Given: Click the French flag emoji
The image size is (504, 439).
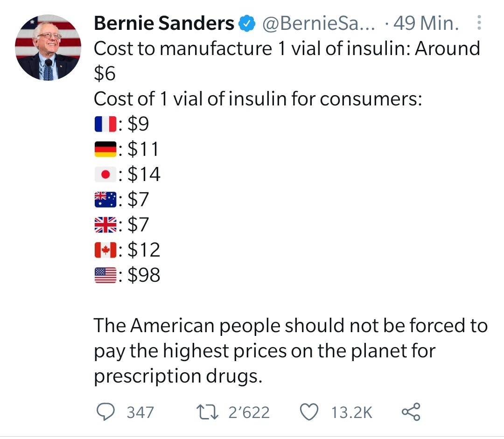Looking at the screenshot, I should (x=105, y=124).
